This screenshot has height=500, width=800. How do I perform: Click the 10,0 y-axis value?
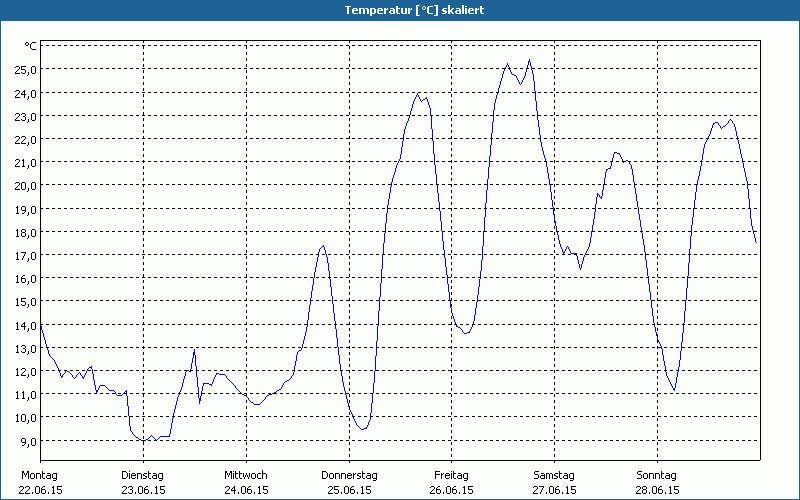pos(26,418)
